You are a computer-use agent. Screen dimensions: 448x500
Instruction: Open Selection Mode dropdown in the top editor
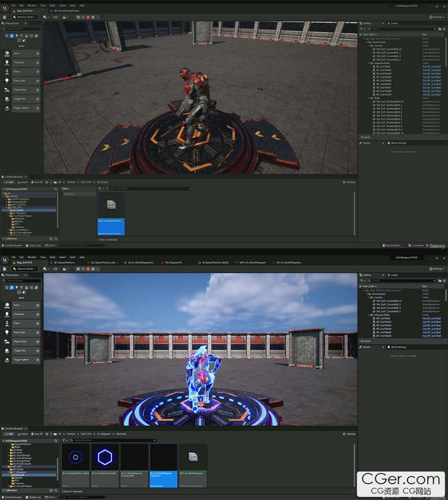24,17
